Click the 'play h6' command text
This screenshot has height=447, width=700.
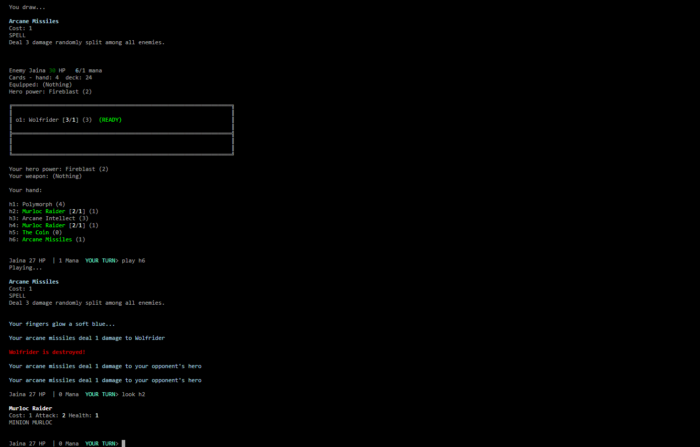tap(133, 260)
